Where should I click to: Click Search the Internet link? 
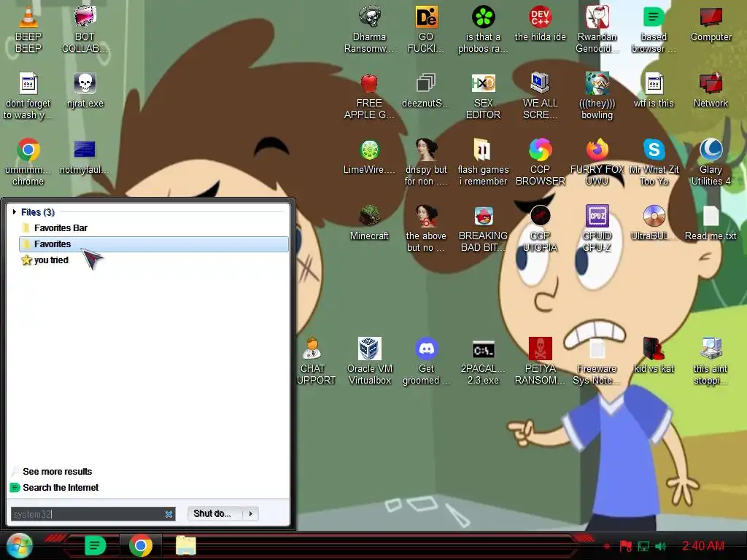pos(61,488)
